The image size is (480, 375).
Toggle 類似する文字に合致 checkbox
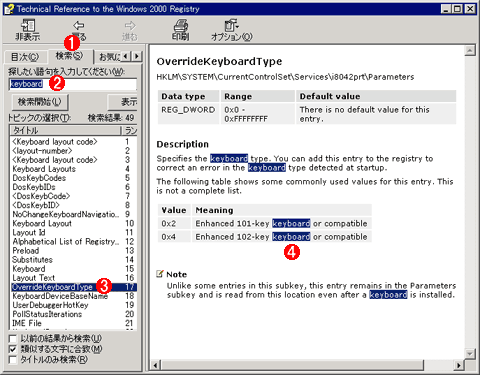point(13,349)
